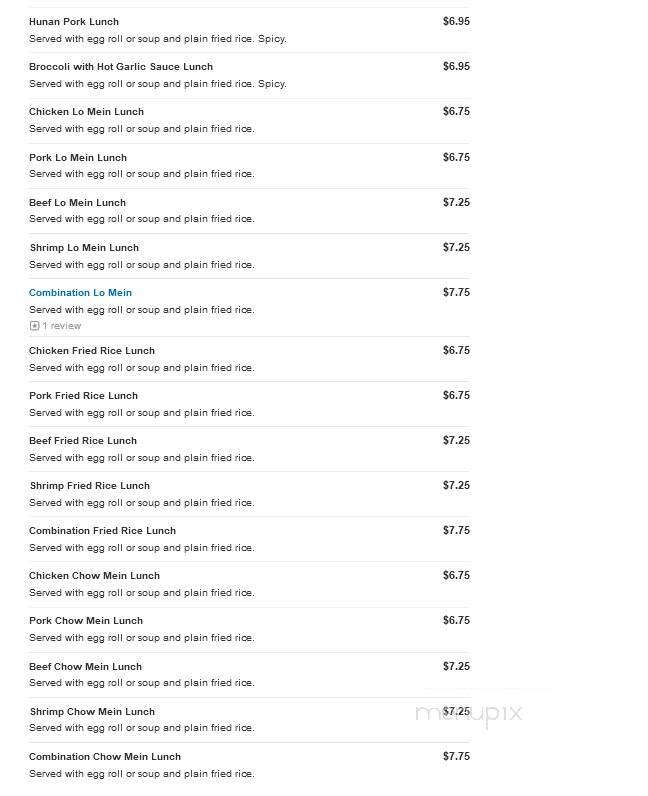Open the Combination Lo Mein link
The width and height of the screenshot is (648, 796).
pos(80,293)
